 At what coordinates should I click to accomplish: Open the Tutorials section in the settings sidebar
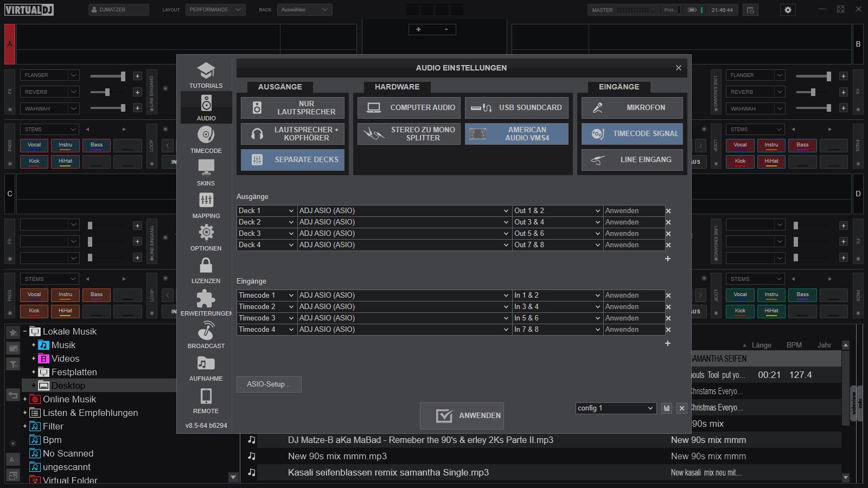(206, 75)
